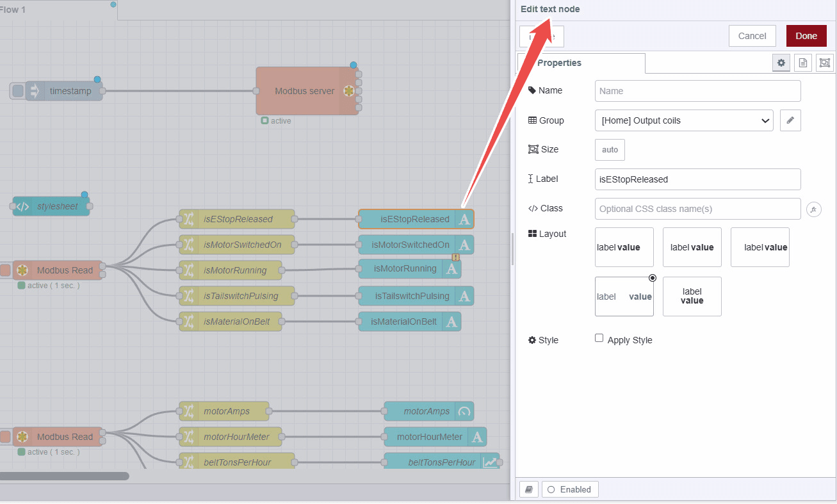The height and width of the screenshot is (504, 837).
Task: Click the chart icon on beltTonsPerHour node
Action: [492, 461]
